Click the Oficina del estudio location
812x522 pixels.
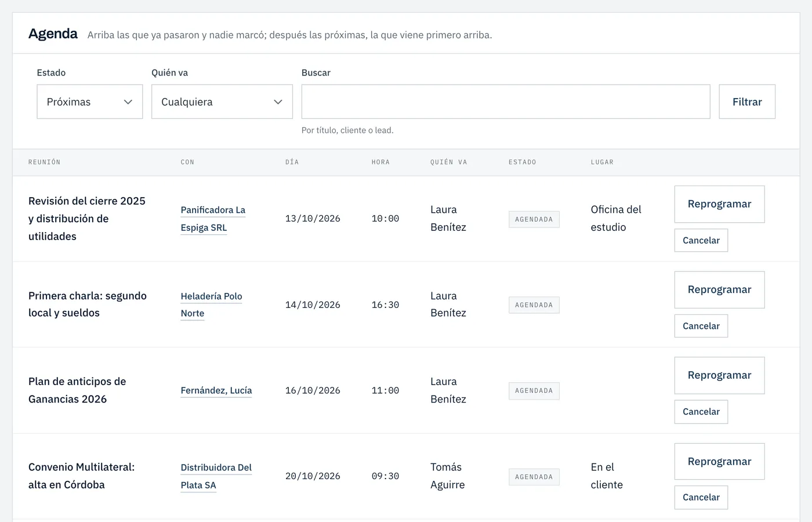616,219
